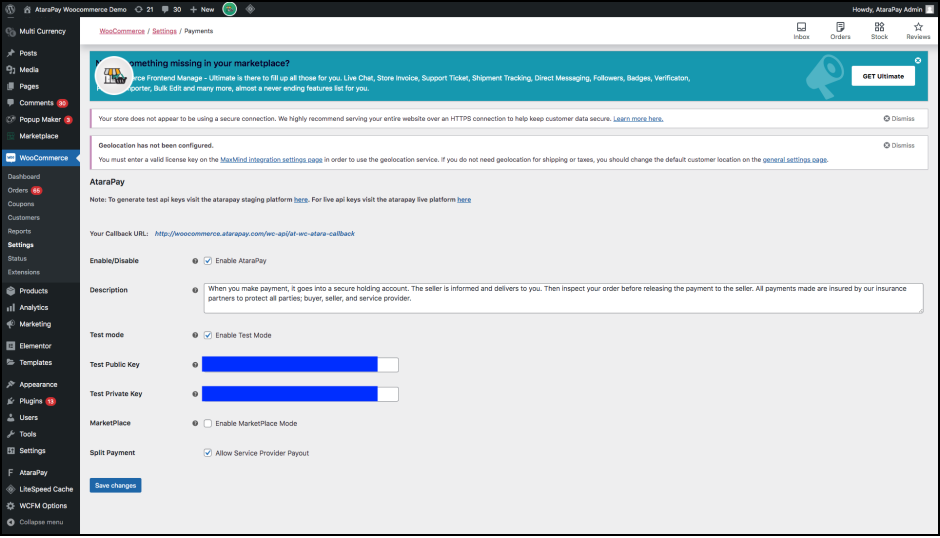This screenshot has height=538, width=940.
Task: Open WooCommerce Dashboard submenu
Action: 24,177
